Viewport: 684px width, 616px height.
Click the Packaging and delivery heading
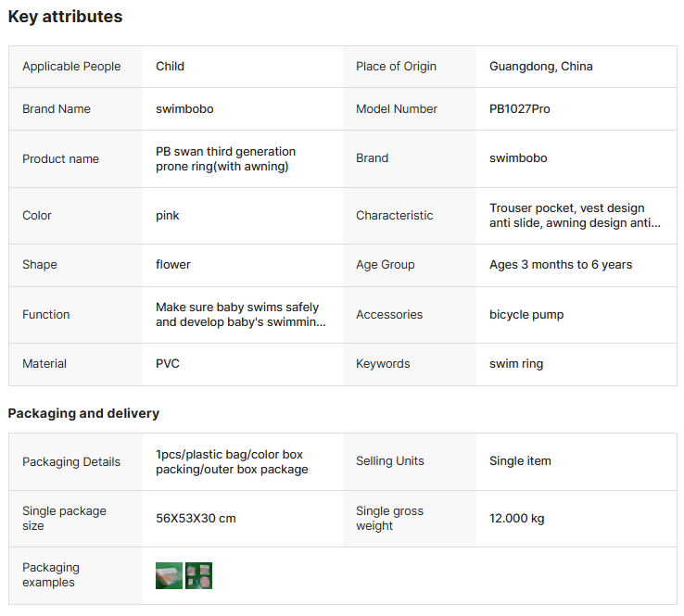pyautogui.click(x=83, y=413)
